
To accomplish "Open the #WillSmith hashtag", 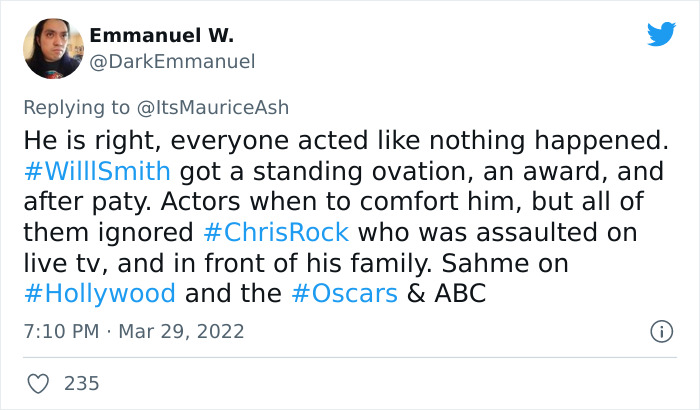I will point(95,168).
